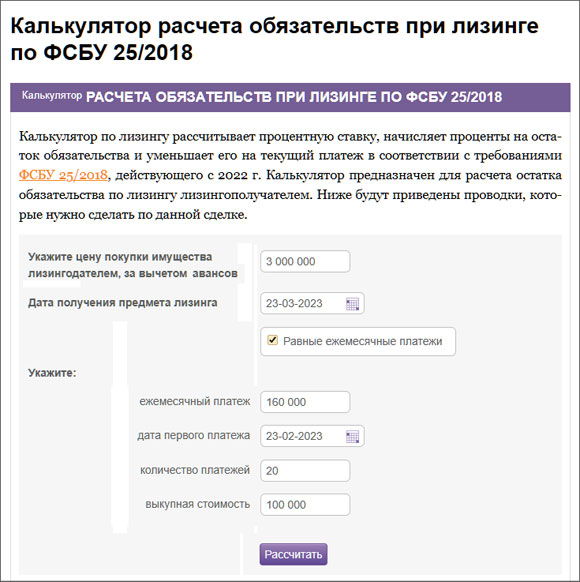
Task: Click label 'ежемесячный платеж'
Action: point(195,401)
